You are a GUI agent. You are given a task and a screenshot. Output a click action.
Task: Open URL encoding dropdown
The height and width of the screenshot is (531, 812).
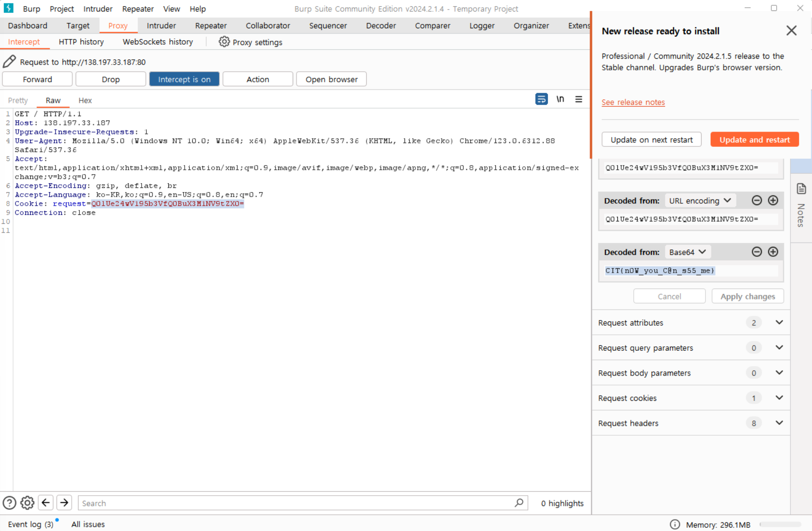[x=700, y=200]
